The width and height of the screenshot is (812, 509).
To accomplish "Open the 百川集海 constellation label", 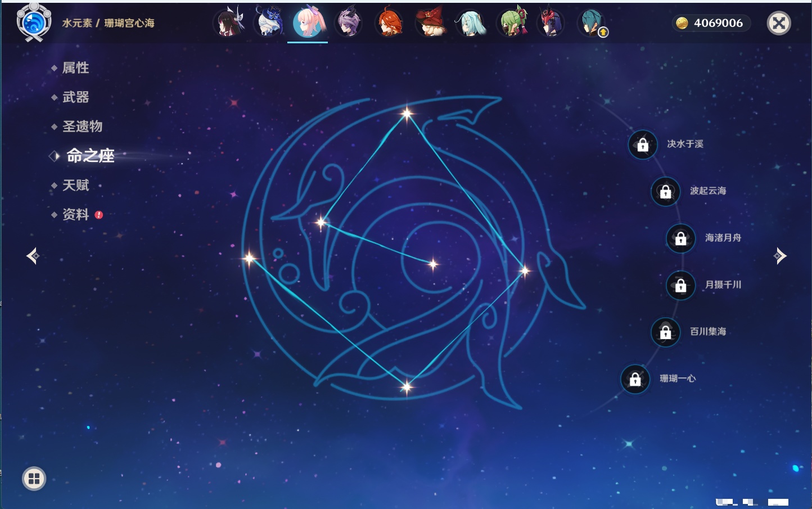I will click(x=708, y=332).
